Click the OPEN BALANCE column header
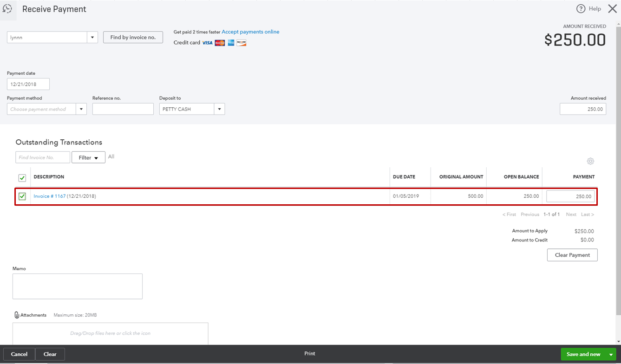 tap(521, 177)
